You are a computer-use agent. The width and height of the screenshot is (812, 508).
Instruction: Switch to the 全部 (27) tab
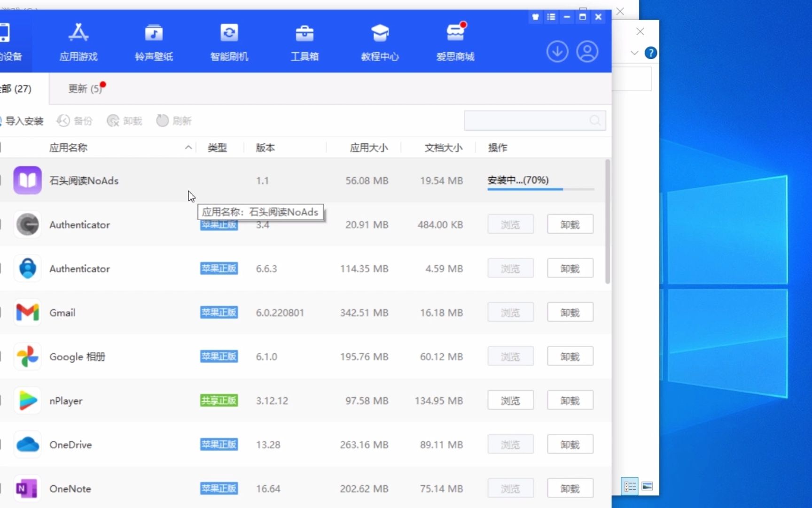coord(16,88)
